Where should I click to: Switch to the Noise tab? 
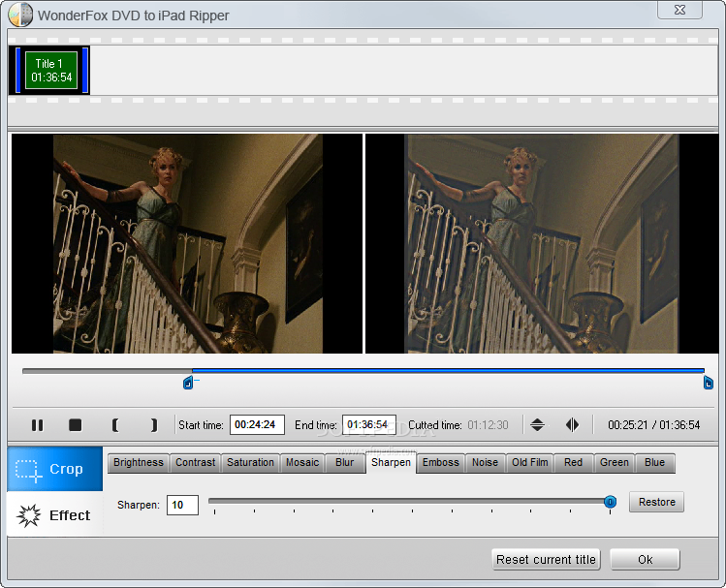point(485,463)
